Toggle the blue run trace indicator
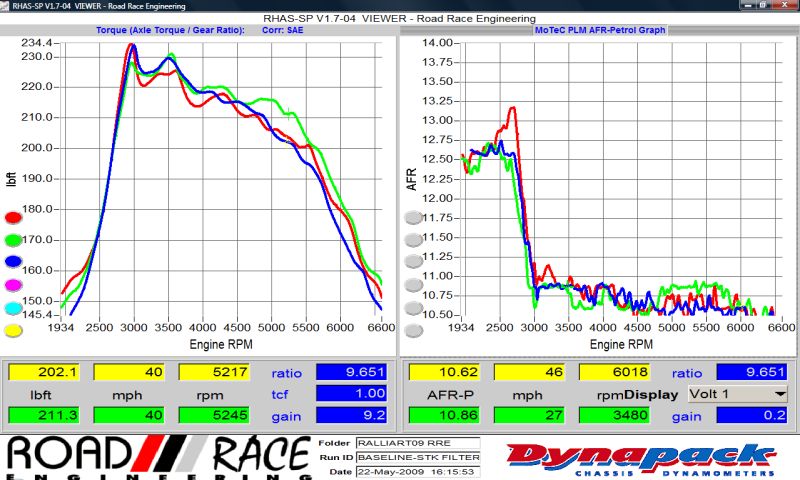Viewport: 800px width, 480px height. pyautogui.click(x=13, y=262)
